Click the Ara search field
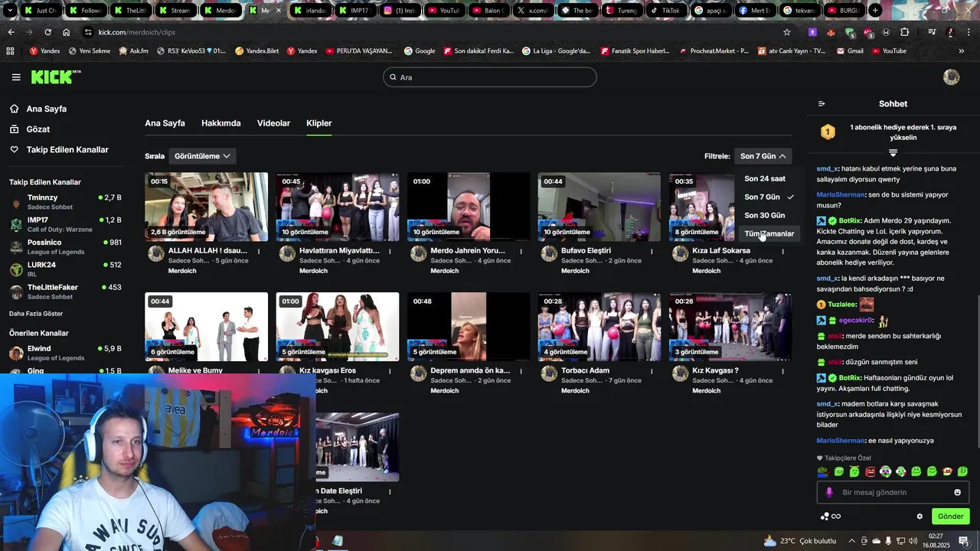Image resolution: width=980 pixels, height=551 pixels. click(x=490, y=77)
